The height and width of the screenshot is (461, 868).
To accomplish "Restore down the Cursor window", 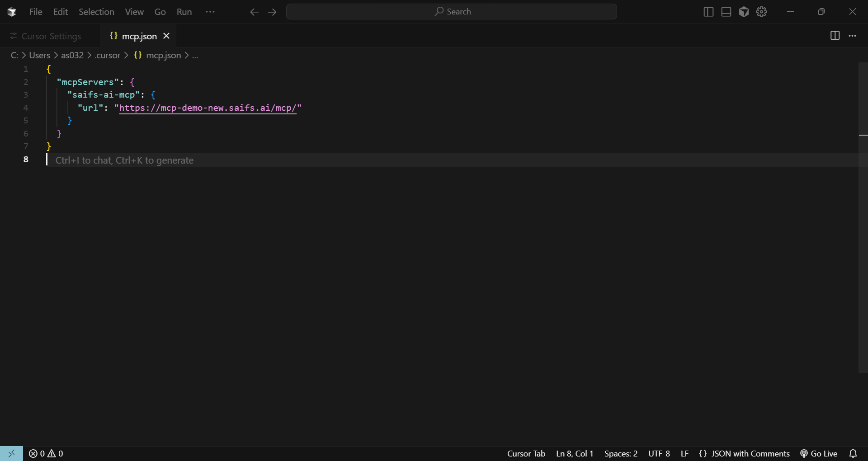I will coord(821,12).
